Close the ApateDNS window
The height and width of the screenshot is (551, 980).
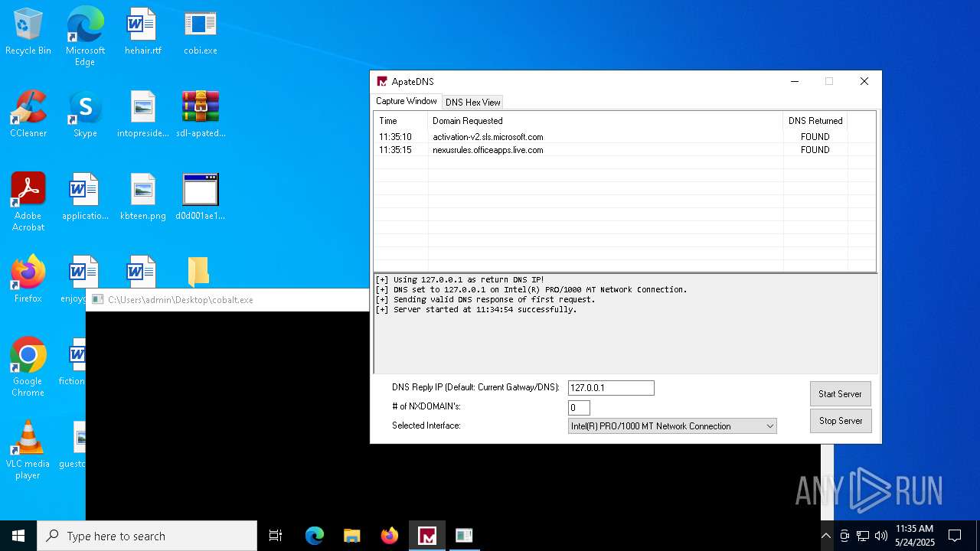[864, 81]
